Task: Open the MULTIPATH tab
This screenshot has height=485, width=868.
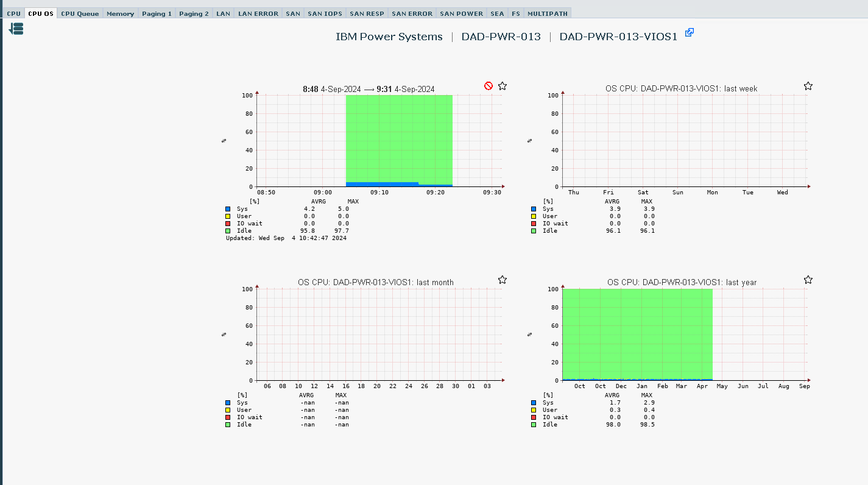Action: (548, 13)
